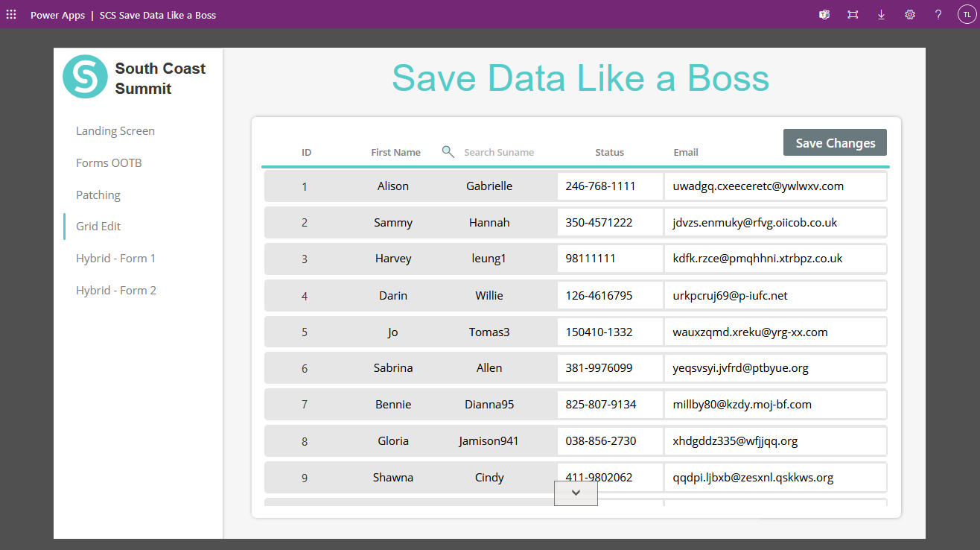This screenshot has width=980, height=550.
Task: Edit status field 126-4616795
Action: pos(610,295)
